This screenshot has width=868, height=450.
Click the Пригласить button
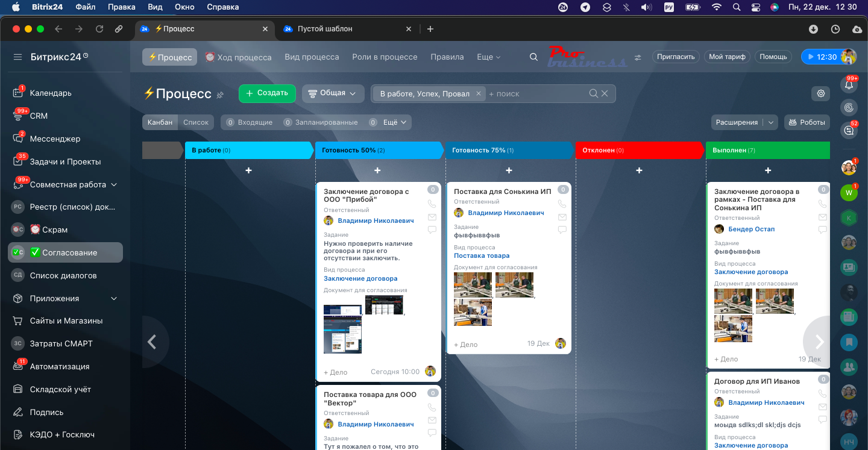[676, 57]
